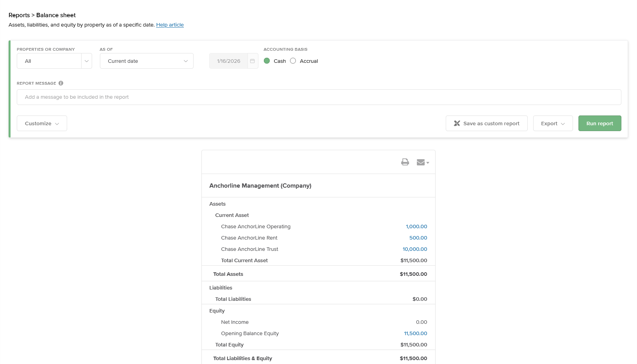Click the report message input field
Viewport: 637px width, 364px height.
pyautogui.click(x=319, y=97)
